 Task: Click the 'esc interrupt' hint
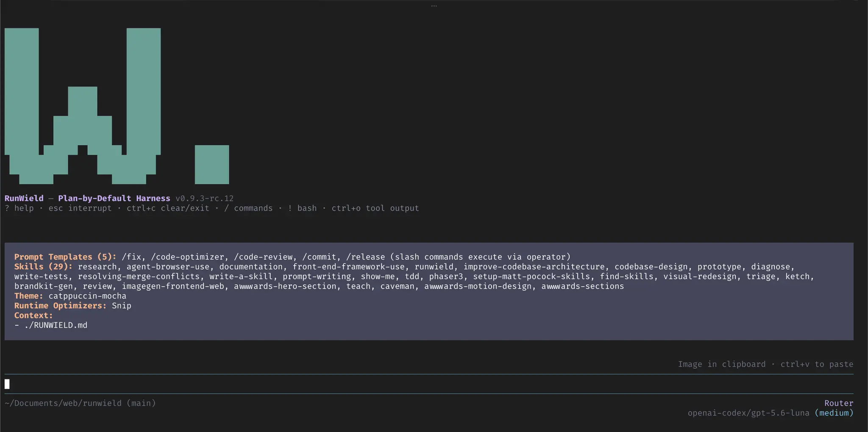80,208
